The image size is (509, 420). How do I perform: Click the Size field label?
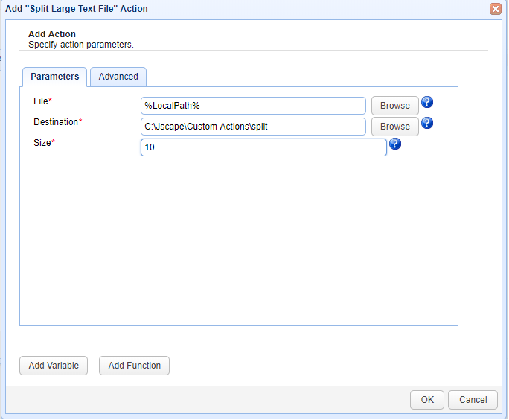pyautogui.click(x=43, y=143)
